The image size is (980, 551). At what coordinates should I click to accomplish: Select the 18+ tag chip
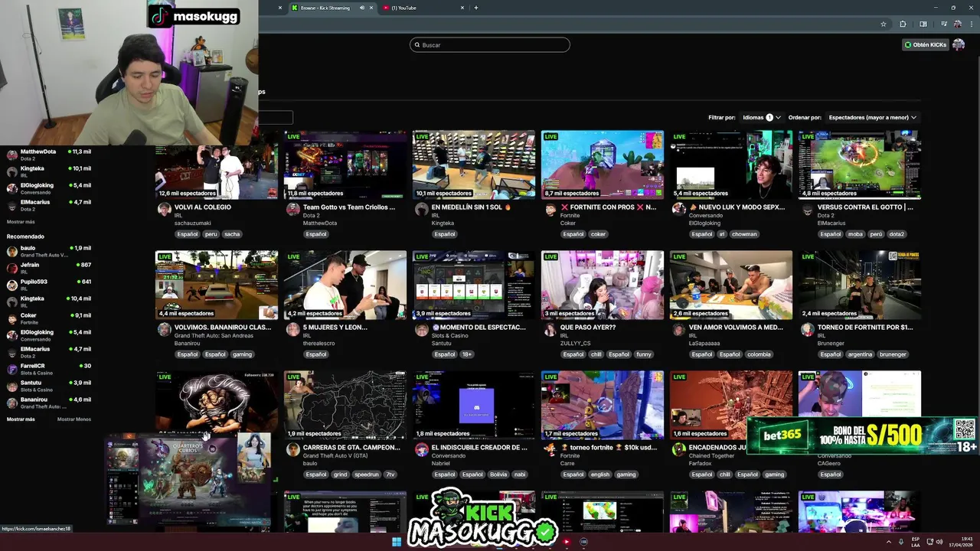467,354
